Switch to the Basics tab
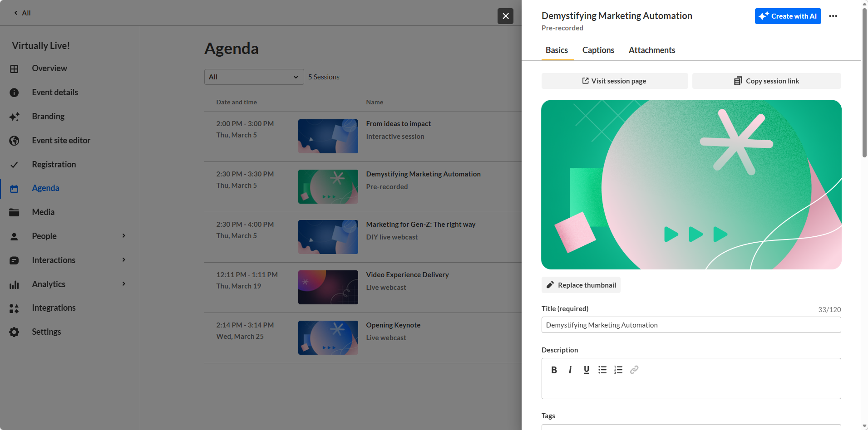 point(557,50)
